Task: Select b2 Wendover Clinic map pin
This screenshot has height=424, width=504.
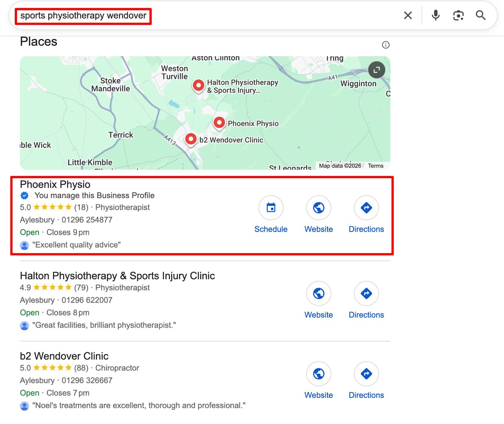Action: [191, 139]
